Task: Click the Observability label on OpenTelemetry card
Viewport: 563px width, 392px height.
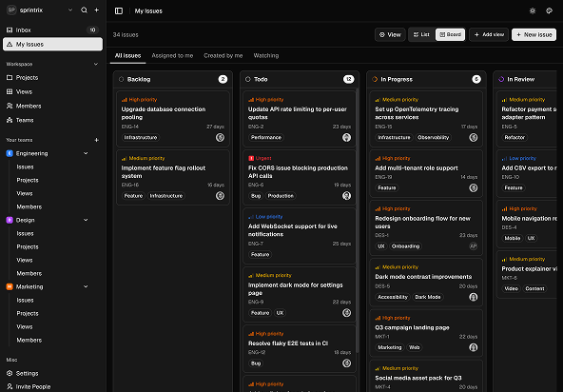Action: tap(434, 138)
